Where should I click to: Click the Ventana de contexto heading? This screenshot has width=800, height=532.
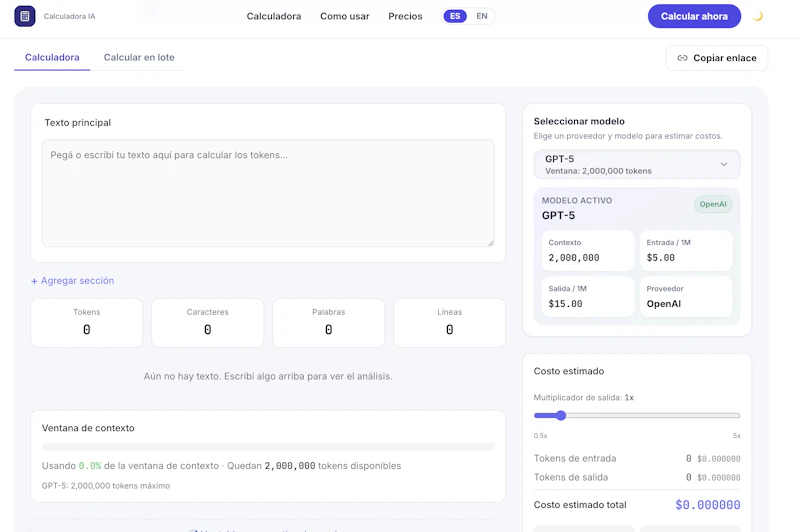coord(88,428)
